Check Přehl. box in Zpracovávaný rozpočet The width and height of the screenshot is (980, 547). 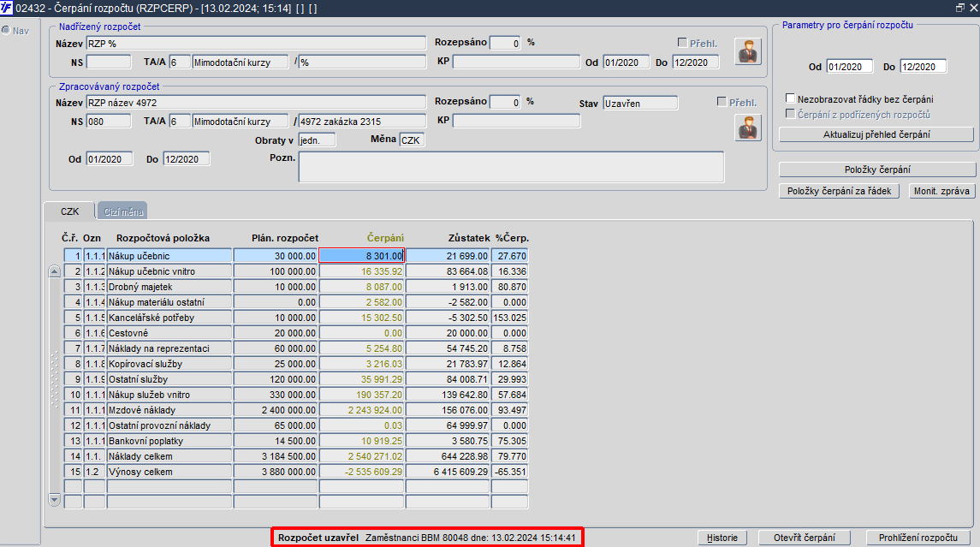pyautogui.click(x=722, y=101)
